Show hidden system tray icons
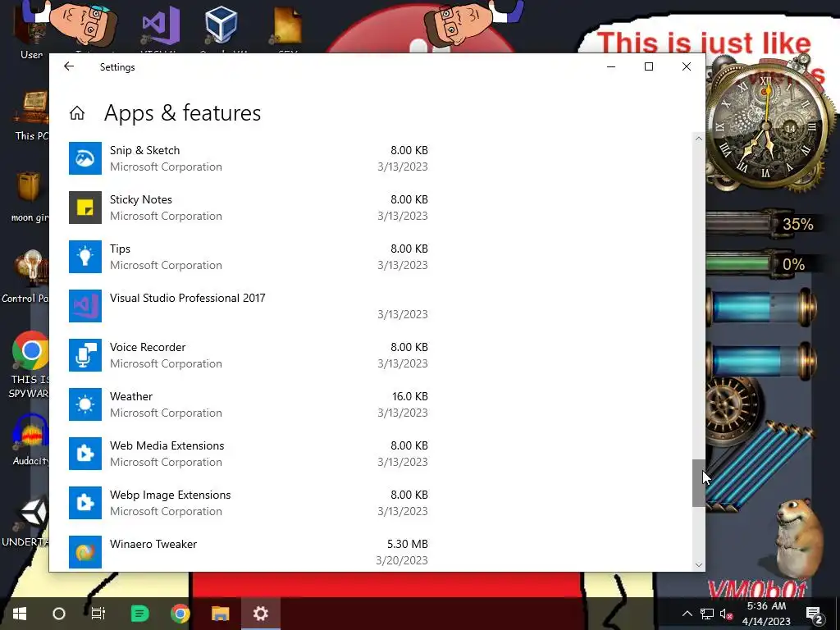840x630 pixels. coord(687,614)
